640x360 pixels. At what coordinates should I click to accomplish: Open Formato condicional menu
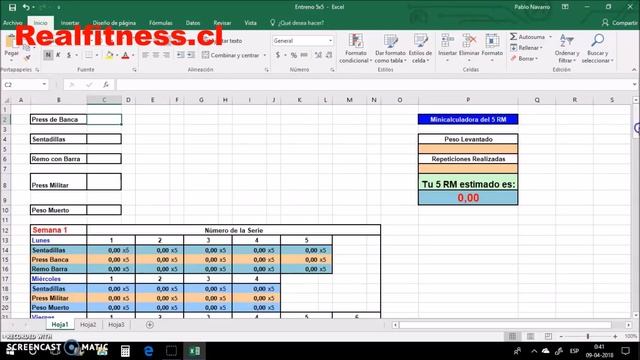tap(356, 49)
